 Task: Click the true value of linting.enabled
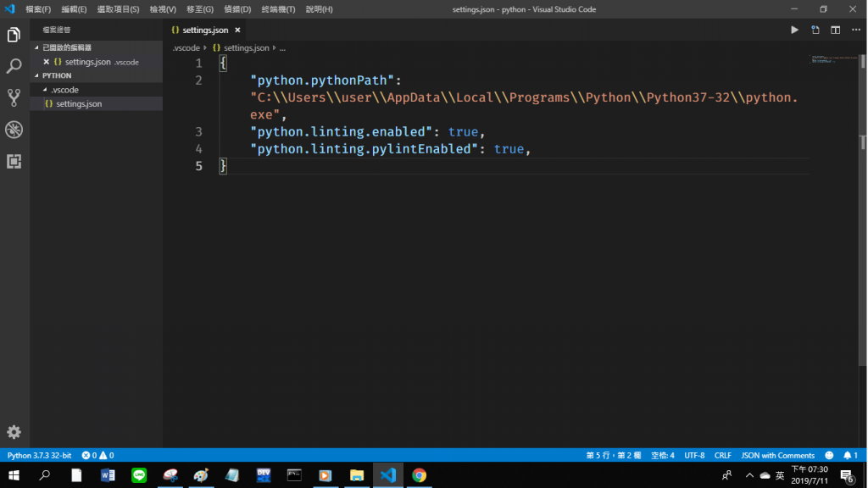tap(463, 131)
